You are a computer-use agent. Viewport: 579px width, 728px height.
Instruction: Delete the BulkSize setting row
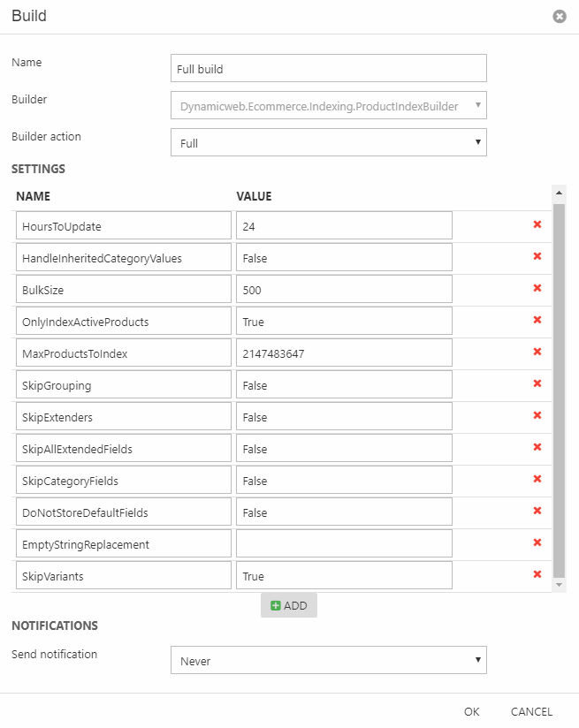point(537,289)
